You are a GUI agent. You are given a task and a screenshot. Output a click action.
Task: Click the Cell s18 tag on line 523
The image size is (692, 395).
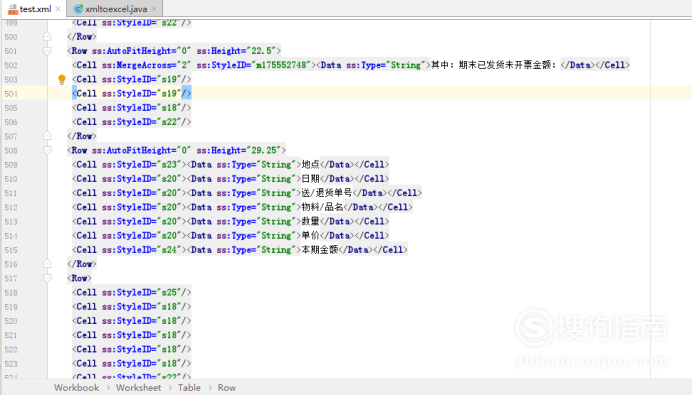[x=132, y=363]
